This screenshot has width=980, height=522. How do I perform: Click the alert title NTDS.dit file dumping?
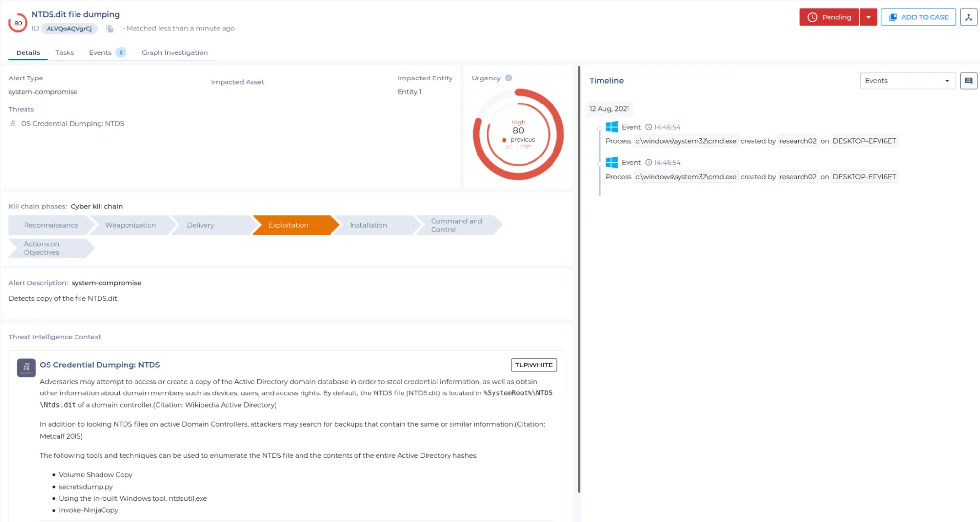(x=75, y=14)
